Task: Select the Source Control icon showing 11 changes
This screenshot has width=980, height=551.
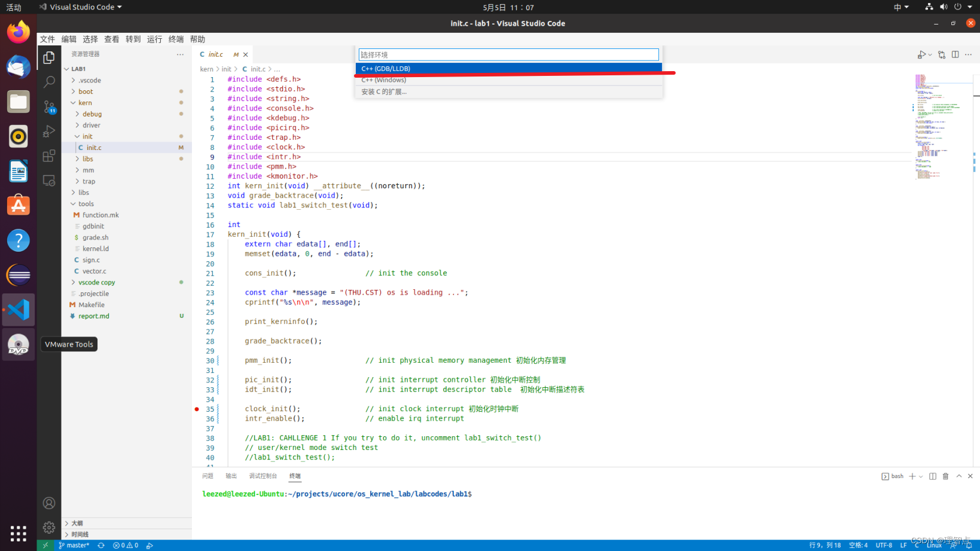Action: (x=49, y=106)
